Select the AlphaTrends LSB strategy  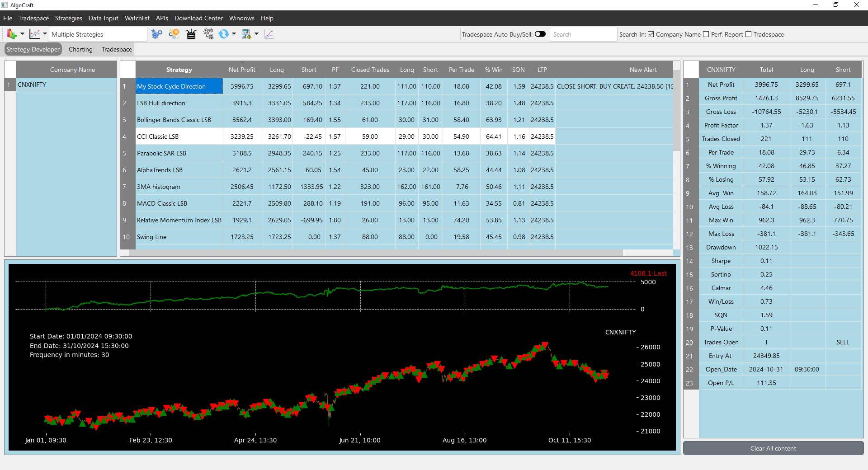179,170
